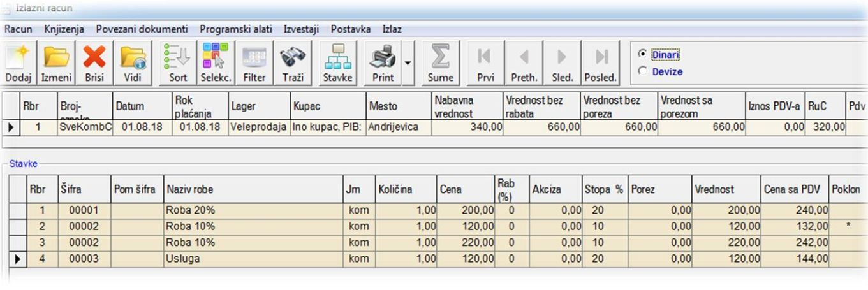Go to last record with Posled.
Image resolution: width=868 pixels, height=290 pixels.
click(x=601, y=62)
